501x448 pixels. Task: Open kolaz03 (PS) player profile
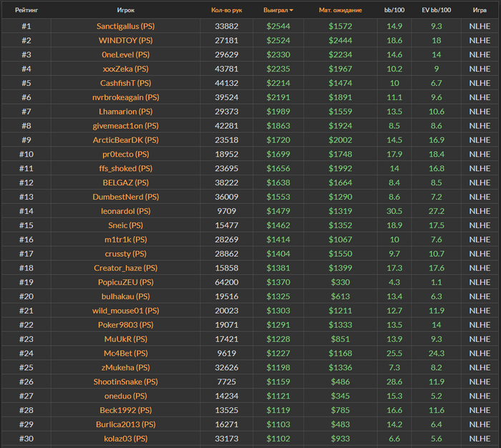pos(125,439)
